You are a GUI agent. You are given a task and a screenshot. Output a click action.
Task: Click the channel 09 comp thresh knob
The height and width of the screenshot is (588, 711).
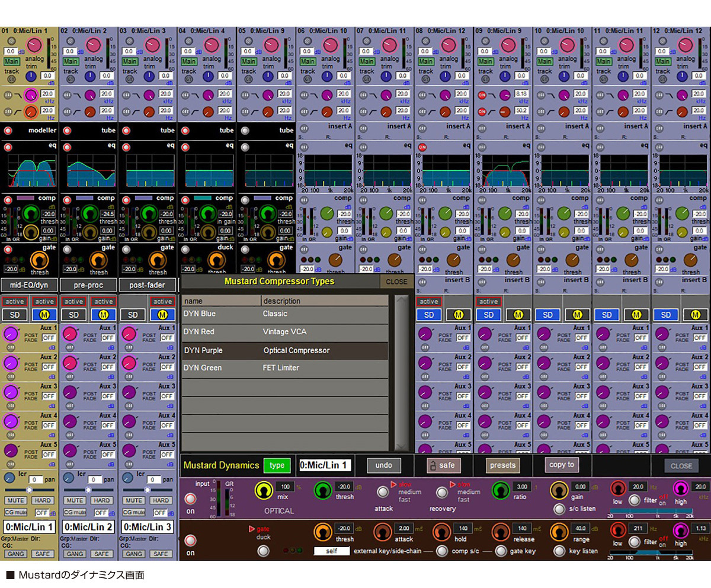pyautogui.click(x=505, y=214)
